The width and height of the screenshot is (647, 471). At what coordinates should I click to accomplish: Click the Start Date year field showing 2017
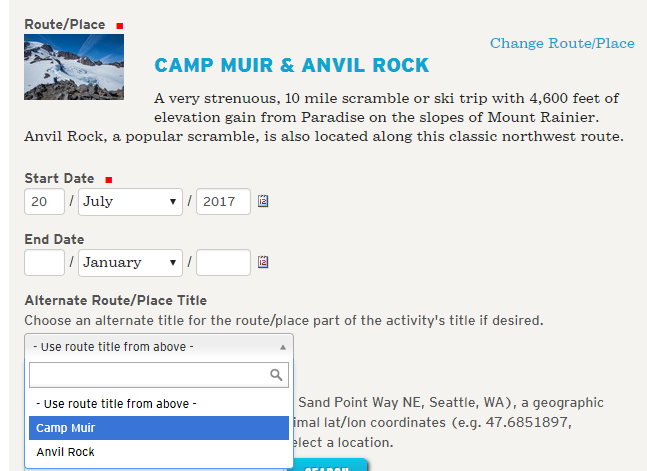tap(223, 201)
